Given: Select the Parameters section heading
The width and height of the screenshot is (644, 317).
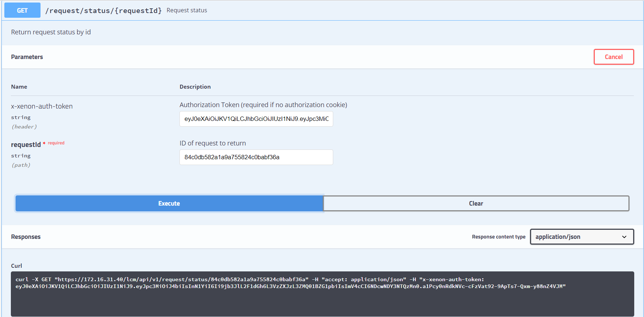Looking at the screenshot, I should click(27, 57).
